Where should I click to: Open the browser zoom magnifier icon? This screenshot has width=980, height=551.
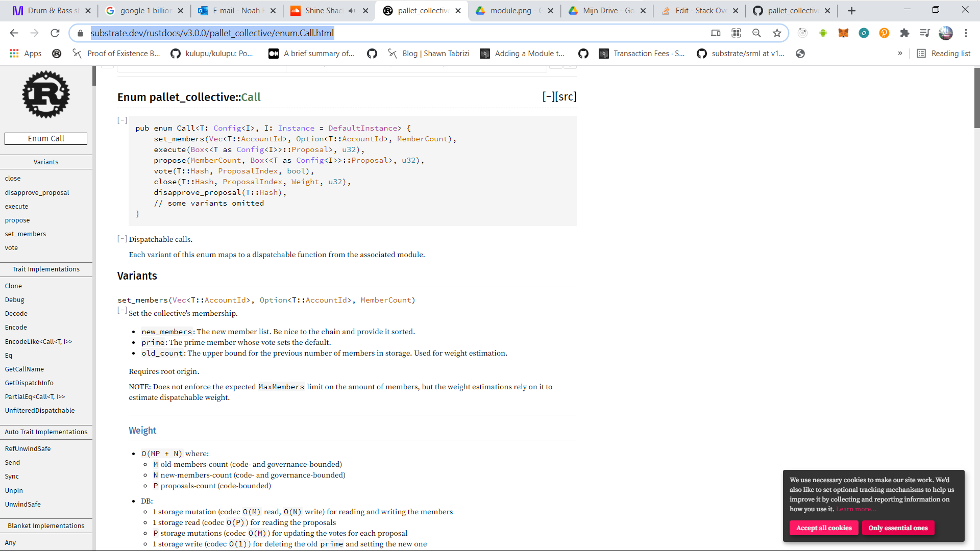click(756, 33)
